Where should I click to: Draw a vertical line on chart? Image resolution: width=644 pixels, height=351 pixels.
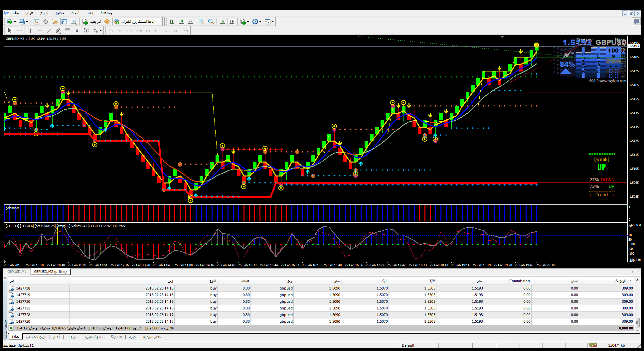coord(30,31)
